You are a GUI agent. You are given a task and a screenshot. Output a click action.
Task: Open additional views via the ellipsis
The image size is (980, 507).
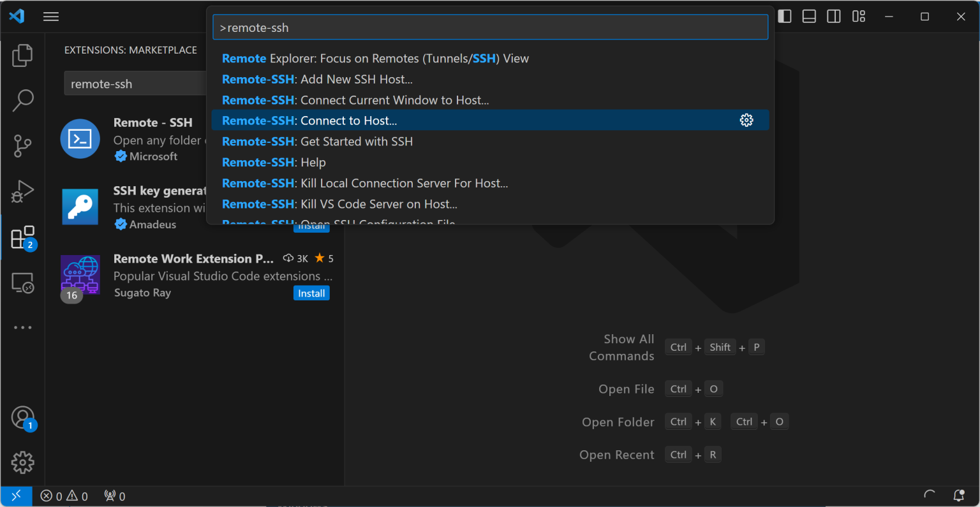pyautogui.click(x=22, y=327)
